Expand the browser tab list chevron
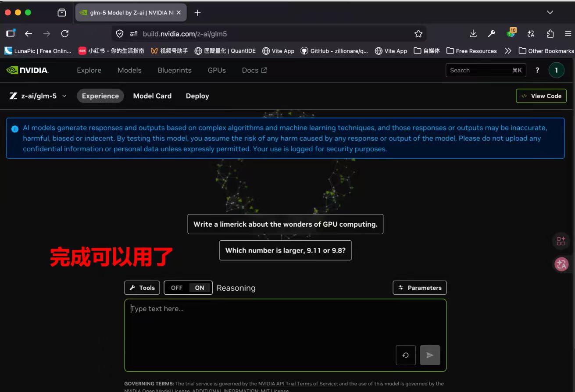The height and width of the screenshot is (392, 575). click(x=550, y=13)
